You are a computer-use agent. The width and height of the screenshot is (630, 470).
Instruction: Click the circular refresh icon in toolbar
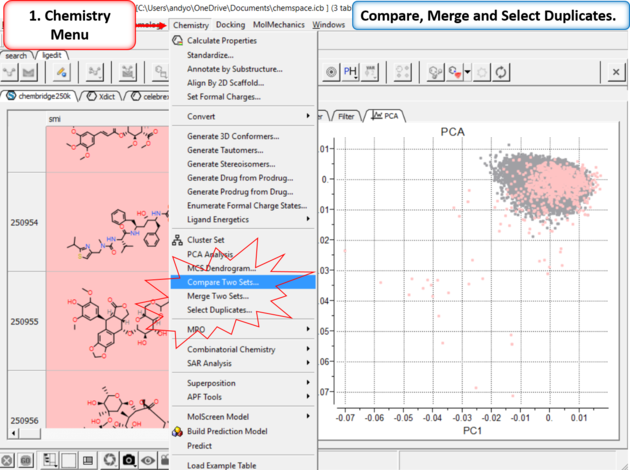pos(500,72)
